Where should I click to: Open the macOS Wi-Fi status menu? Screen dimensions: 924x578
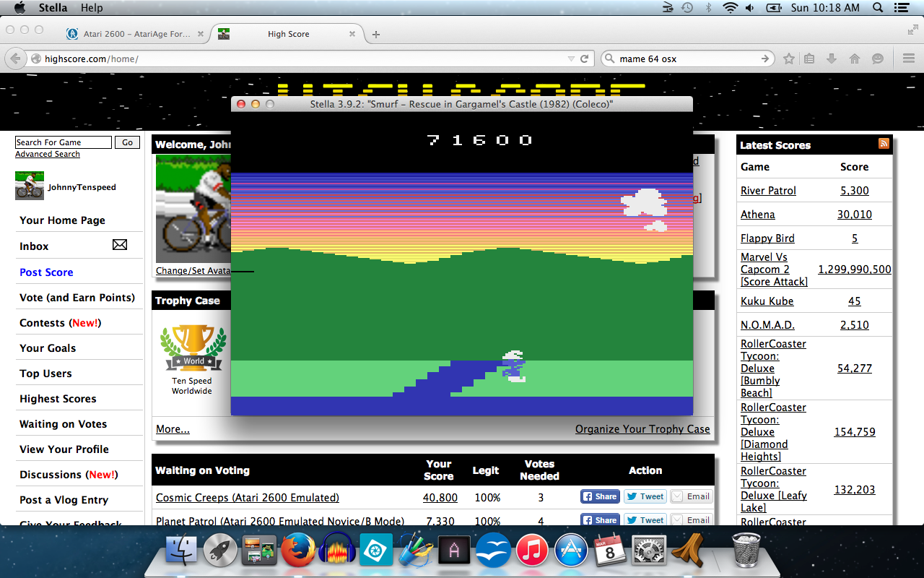point(730,8)
